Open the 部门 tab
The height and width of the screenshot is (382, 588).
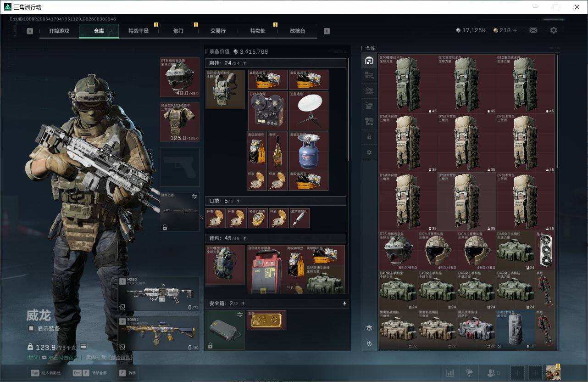178,31
